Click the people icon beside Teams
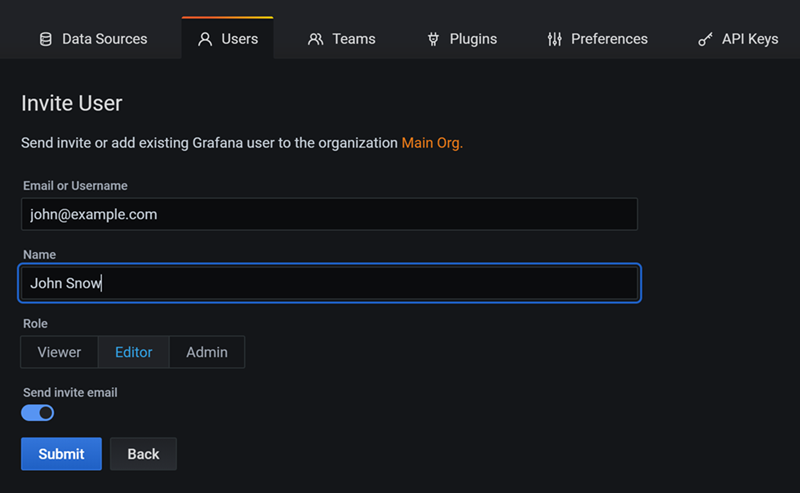This screenshot has height=493, width=800. [316, 39]
